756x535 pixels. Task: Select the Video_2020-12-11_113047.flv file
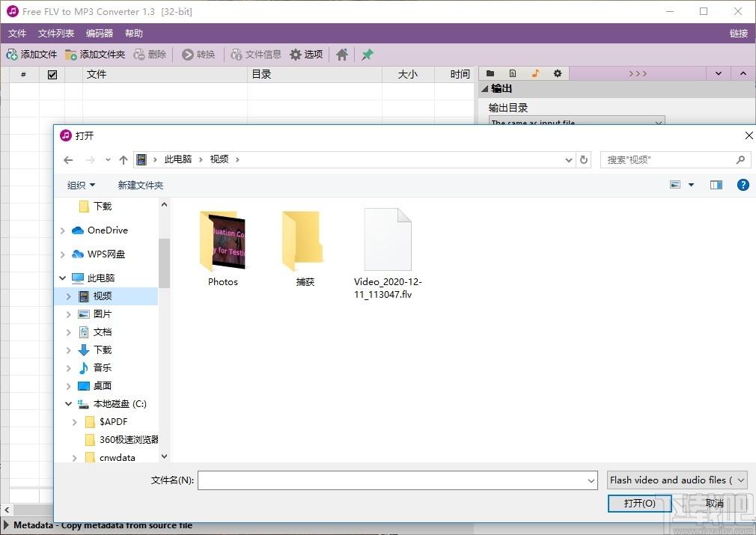388,254
